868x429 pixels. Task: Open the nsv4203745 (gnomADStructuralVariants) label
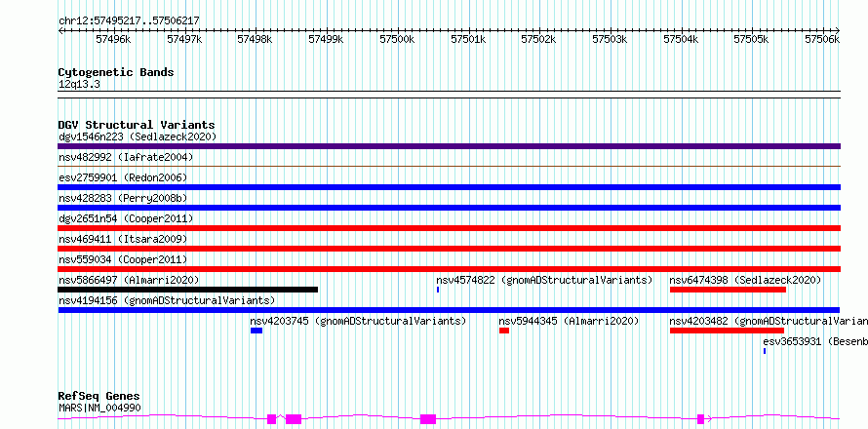tap(358, 321)
